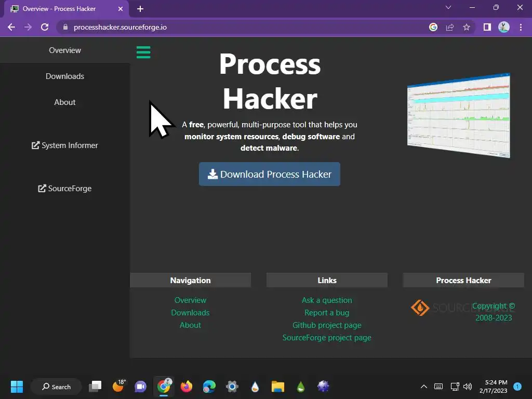Open volume speaker tray icon
The height and width of the screenshot is (399, 532).
click(468, 387)
